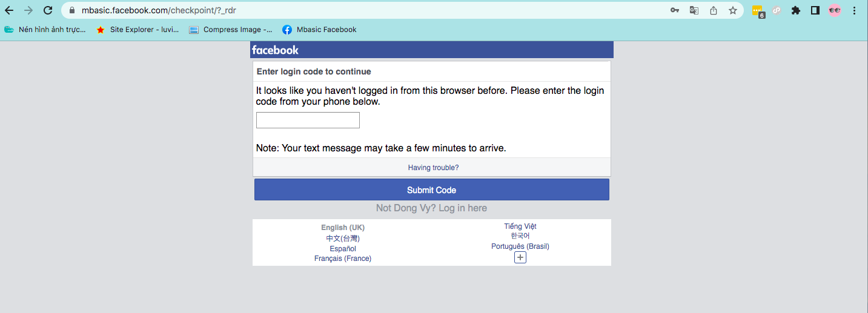The width and height of the screenshot is (868, 313).
Task: Click the pink link extension icon
Action: coord(777,10)
